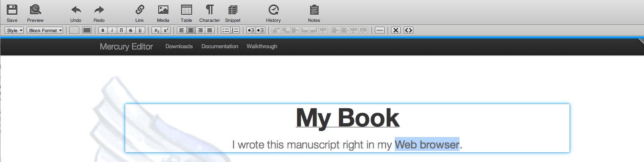Open the Snippet panel
The height and width of the screenshot is (162, 644).
coord(232,10)
